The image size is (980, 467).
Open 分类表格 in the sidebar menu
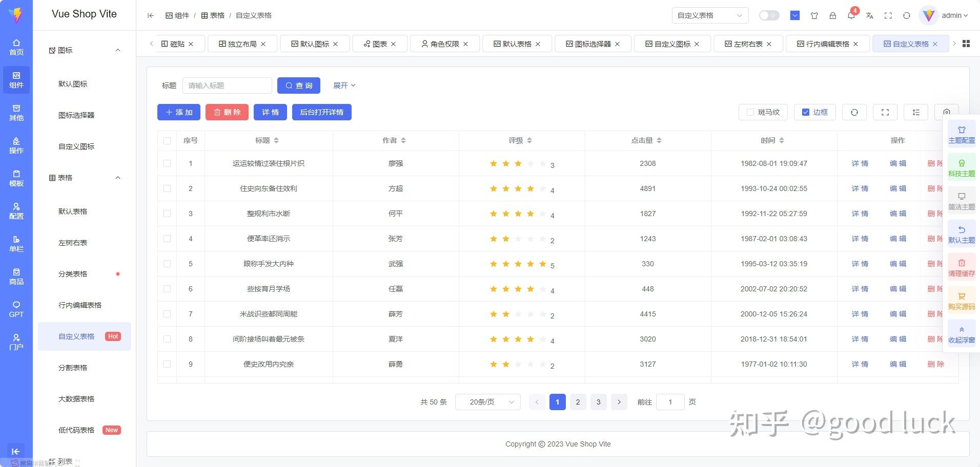(85, 274)
